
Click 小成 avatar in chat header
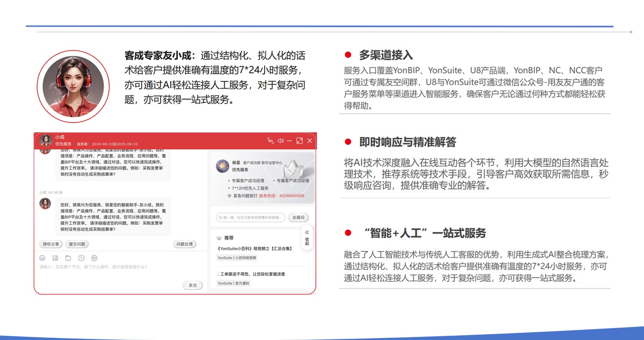[46, 140]
